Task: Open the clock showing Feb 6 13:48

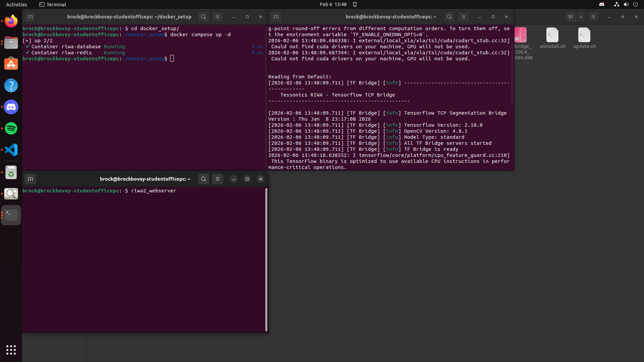Action: point(333,4)
